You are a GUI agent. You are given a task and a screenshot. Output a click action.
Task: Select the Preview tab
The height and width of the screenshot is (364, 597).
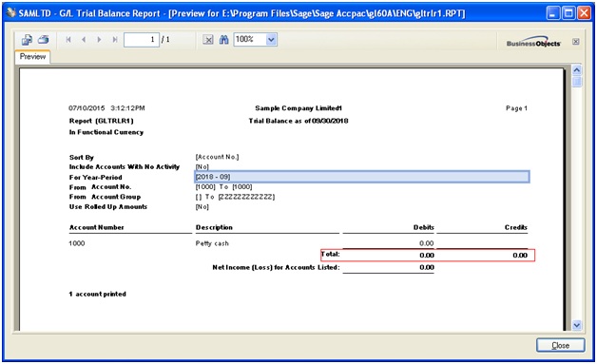(32, 57)
